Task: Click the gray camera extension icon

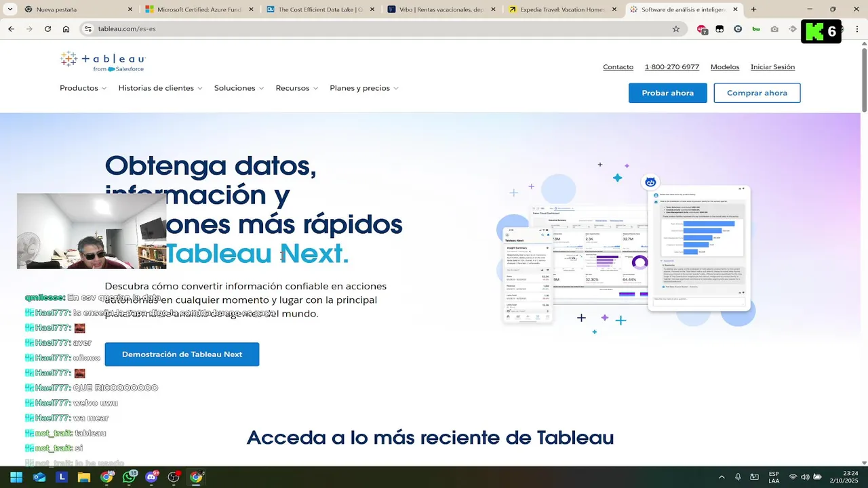Action: (774, 29)
